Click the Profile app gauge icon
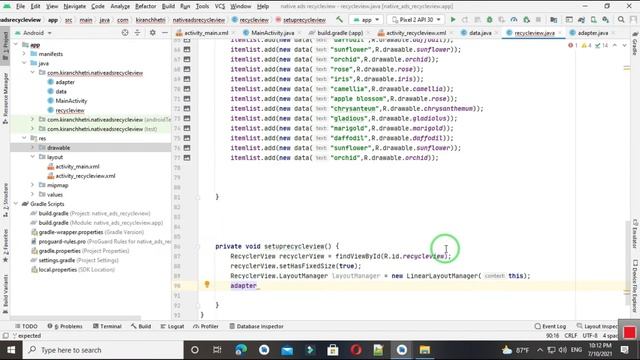 pyautogui.click(x=514, y=20)
